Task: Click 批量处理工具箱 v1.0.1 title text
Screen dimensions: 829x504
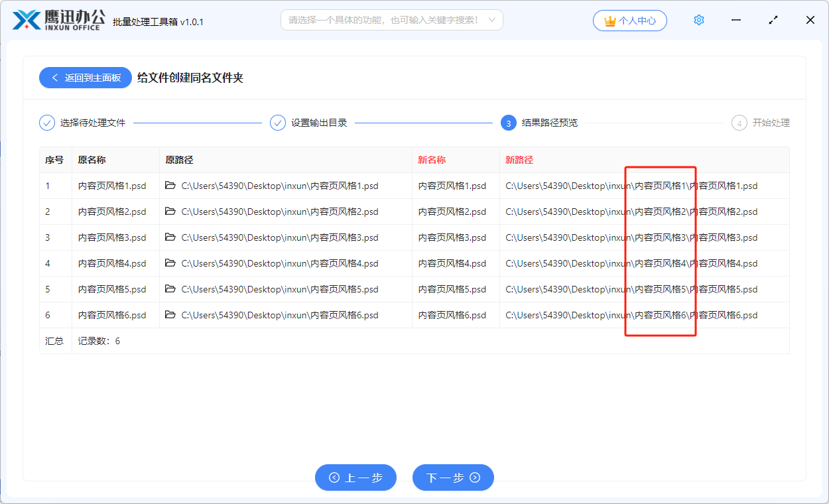Action: pos(159,22)
